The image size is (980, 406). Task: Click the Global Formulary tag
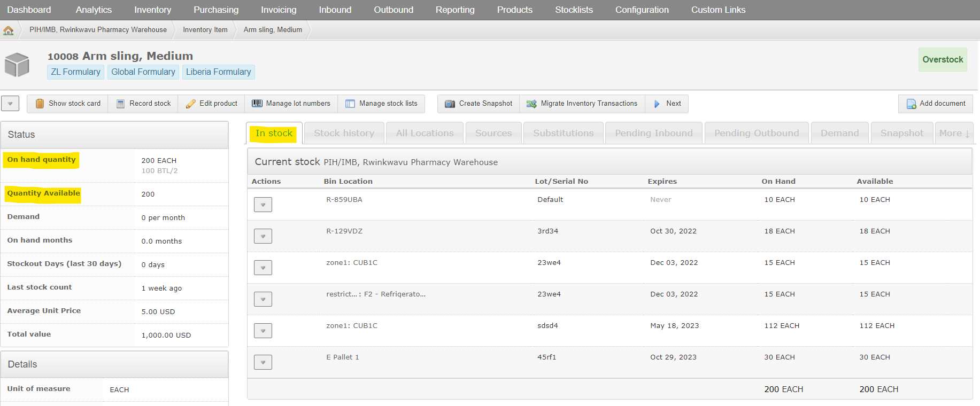(143, 72)
